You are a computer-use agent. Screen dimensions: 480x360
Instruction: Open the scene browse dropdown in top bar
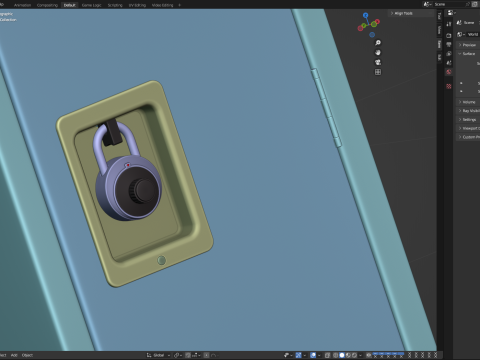click(x=427, y=4)
